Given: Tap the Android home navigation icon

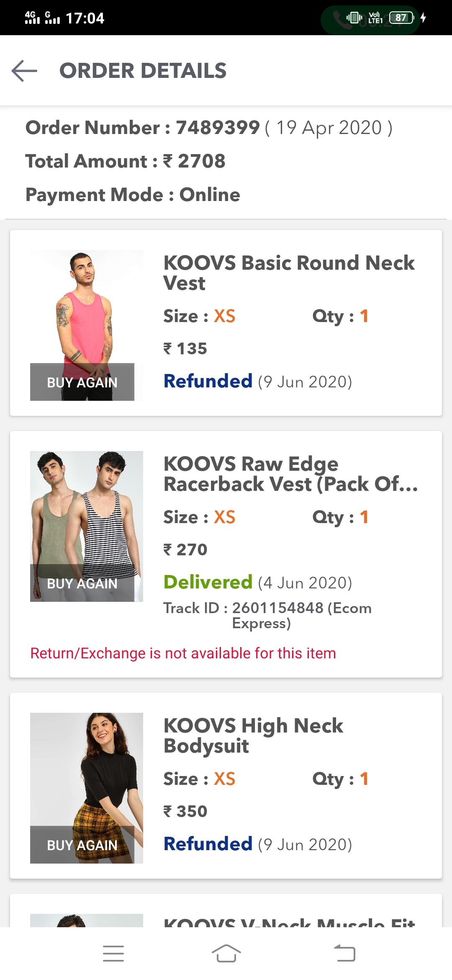Looking at the screenshot, I should 226,954.
